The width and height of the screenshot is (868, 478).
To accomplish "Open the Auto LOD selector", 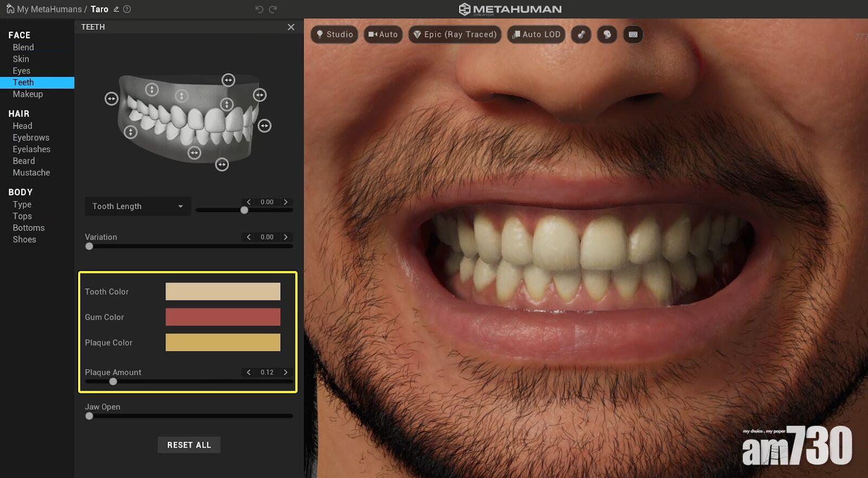I will (x=536, y=35).
